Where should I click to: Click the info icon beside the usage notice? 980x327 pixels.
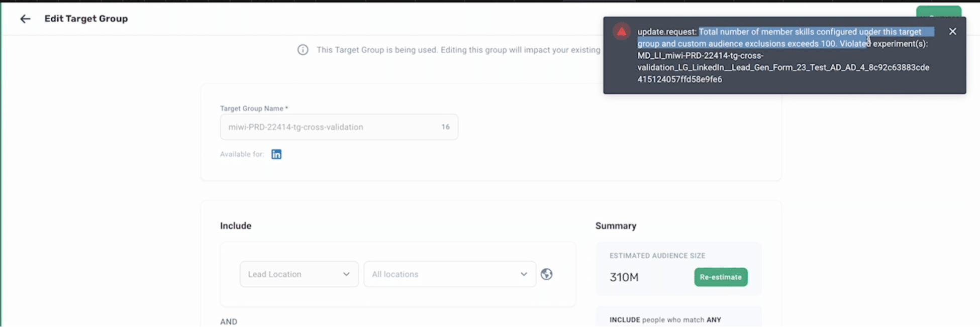tap(303, 50)
